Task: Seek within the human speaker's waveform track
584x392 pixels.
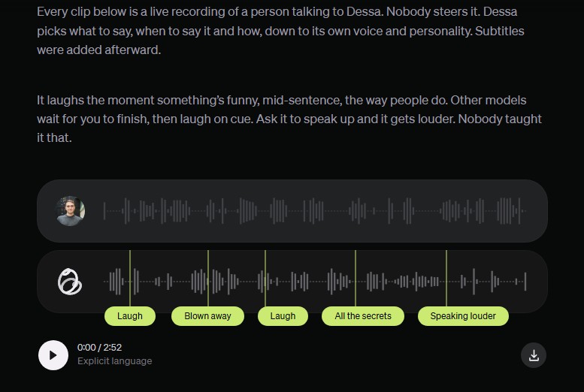Action: (315, 211)
